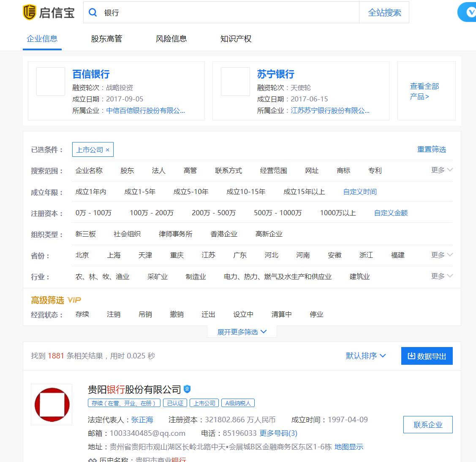
Task: Switch to the 风险信息 tab
Action: 171,39
